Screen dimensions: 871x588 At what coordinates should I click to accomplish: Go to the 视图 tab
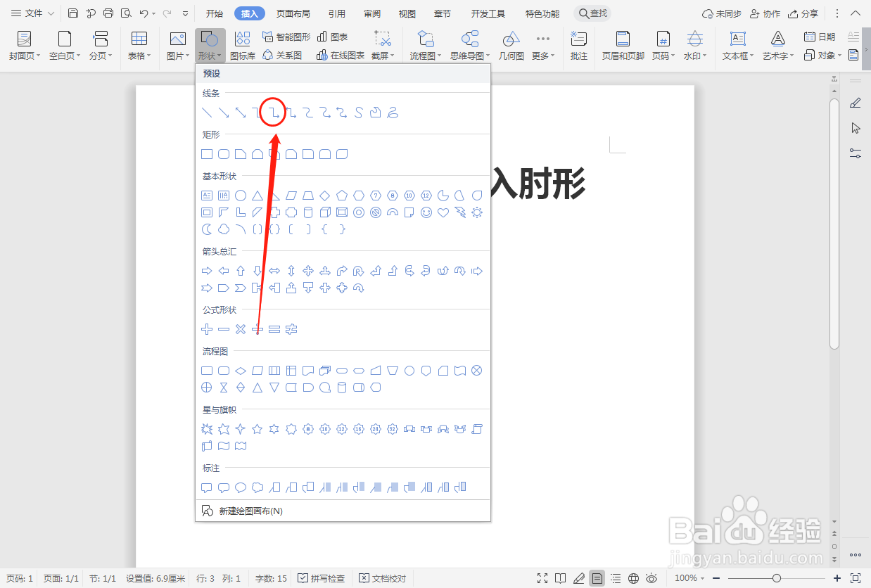click(407, 13)
